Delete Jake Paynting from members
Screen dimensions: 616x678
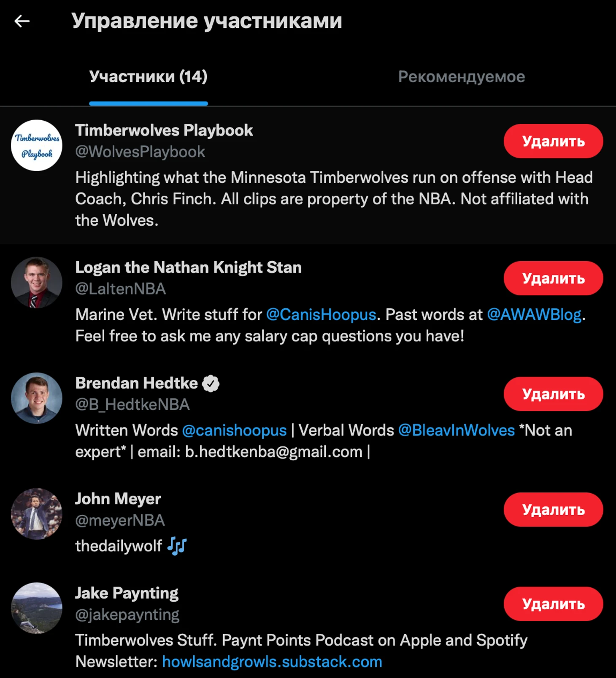tap(553, 604)
